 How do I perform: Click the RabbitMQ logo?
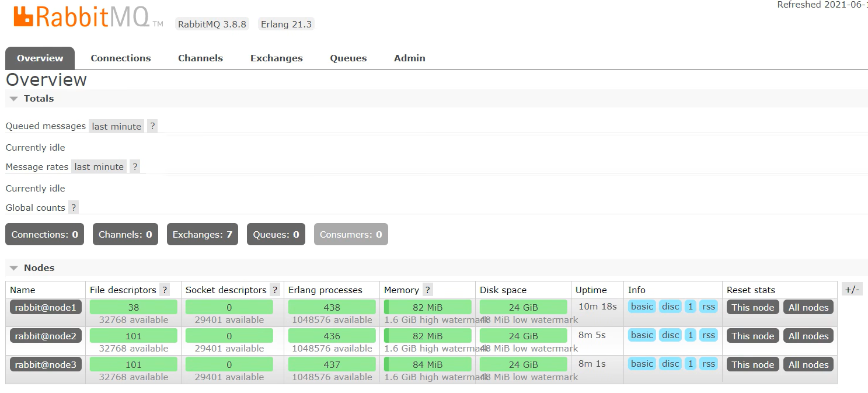[88, 16]
